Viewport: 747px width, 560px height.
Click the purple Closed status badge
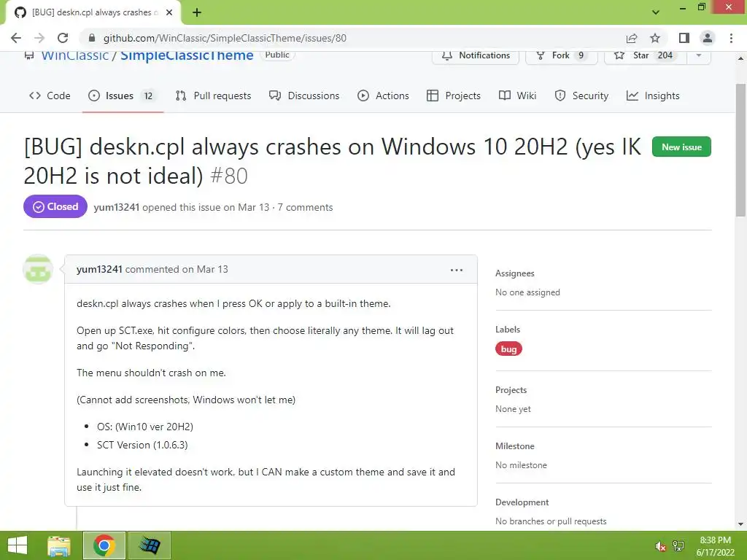point(55,206)
